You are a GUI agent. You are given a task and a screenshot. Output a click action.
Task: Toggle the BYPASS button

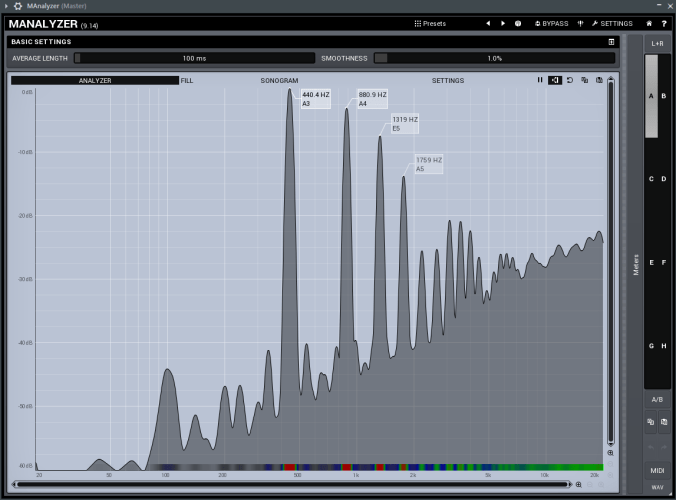coord(551,23)
